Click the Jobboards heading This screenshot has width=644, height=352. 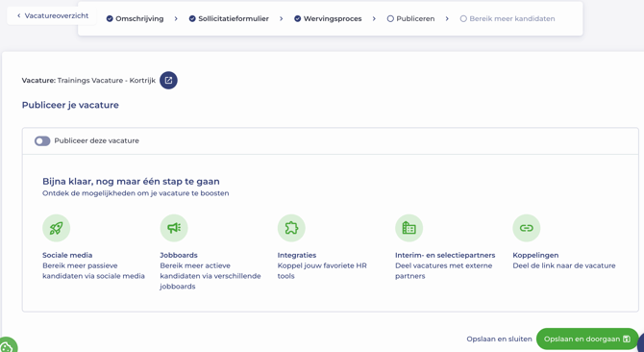(x=179, y=255)
